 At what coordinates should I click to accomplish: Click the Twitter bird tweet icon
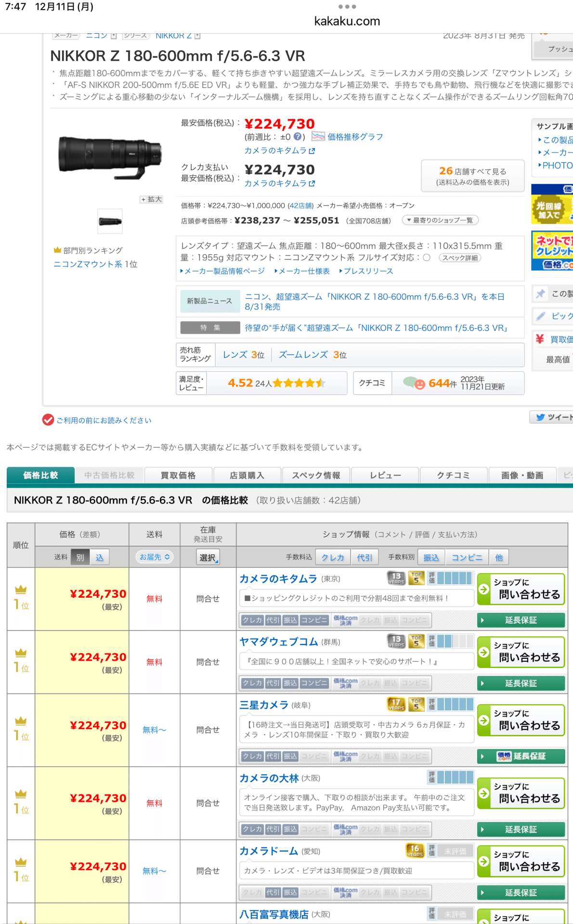click(540, 417)
